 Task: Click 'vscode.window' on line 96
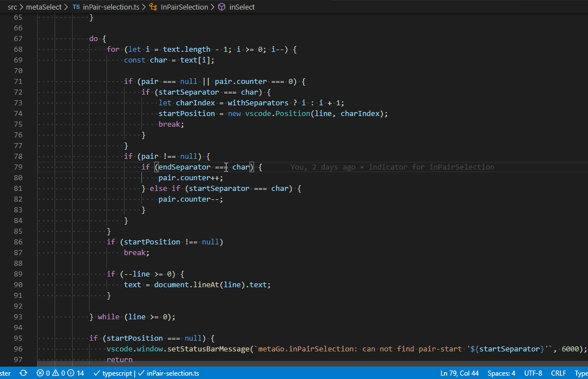click(x=135, y=349)
